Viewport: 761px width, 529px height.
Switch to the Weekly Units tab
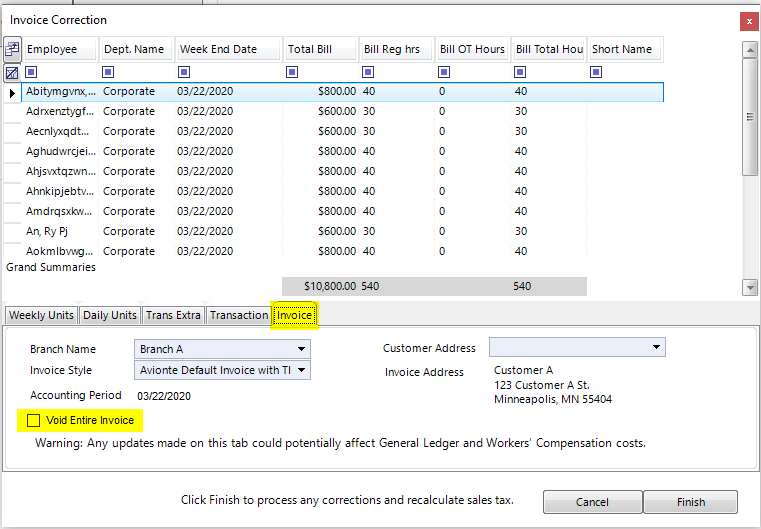point(41,315)
